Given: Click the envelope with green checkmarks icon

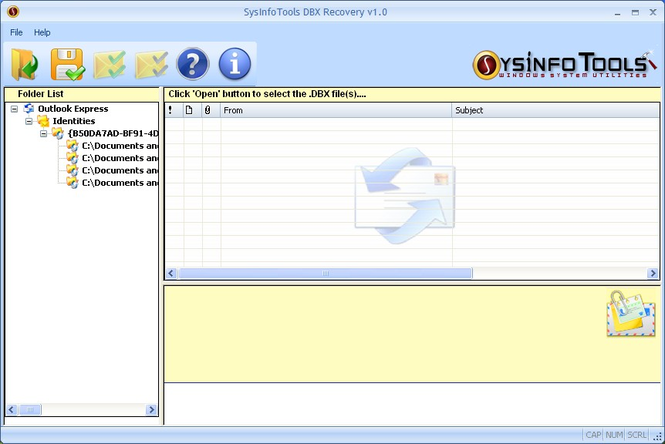Looking at the screenshot, I should [x=109, y=64].
